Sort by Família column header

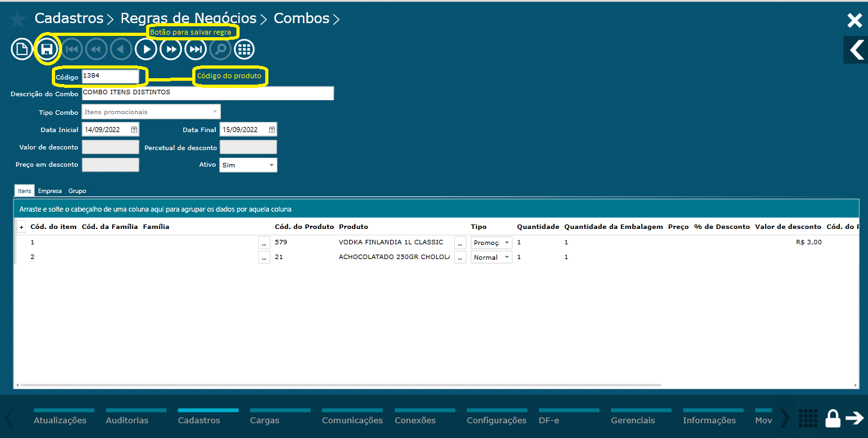(156, 227)
